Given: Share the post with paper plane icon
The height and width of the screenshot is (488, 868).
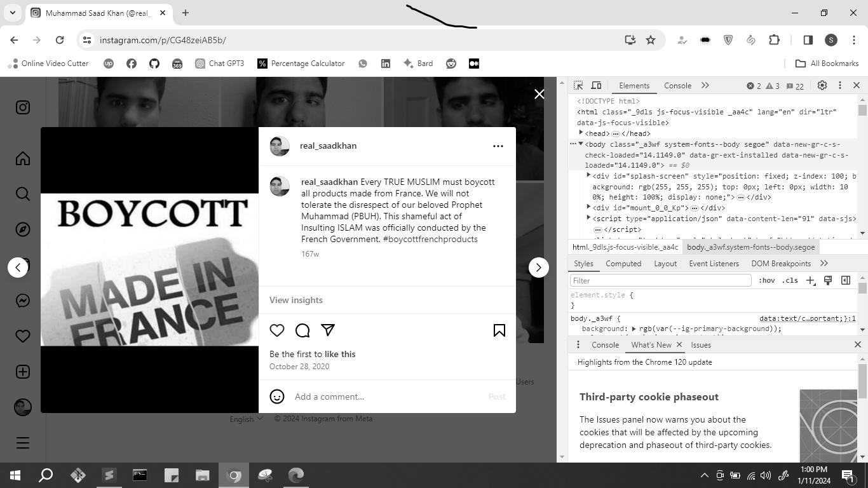Looking at the screenshot, I should click(x=328, y=330).
